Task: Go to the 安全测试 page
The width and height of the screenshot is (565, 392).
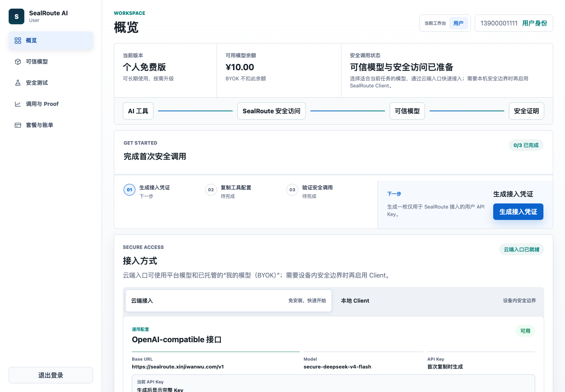Action: tap(51, 83)
